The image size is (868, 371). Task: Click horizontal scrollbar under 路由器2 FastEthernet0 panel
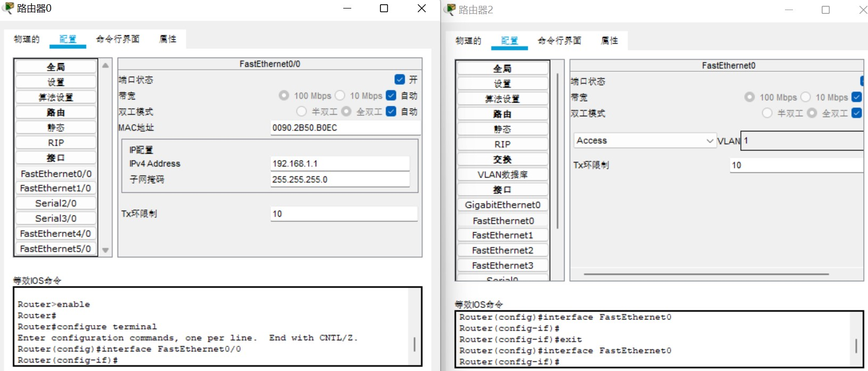(x=706, y=274)
